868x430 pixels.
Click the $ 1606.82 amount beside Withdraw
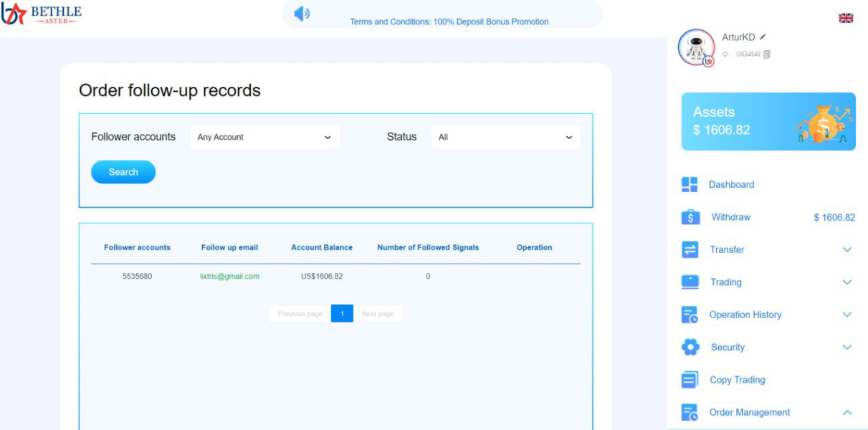(834, 217)
